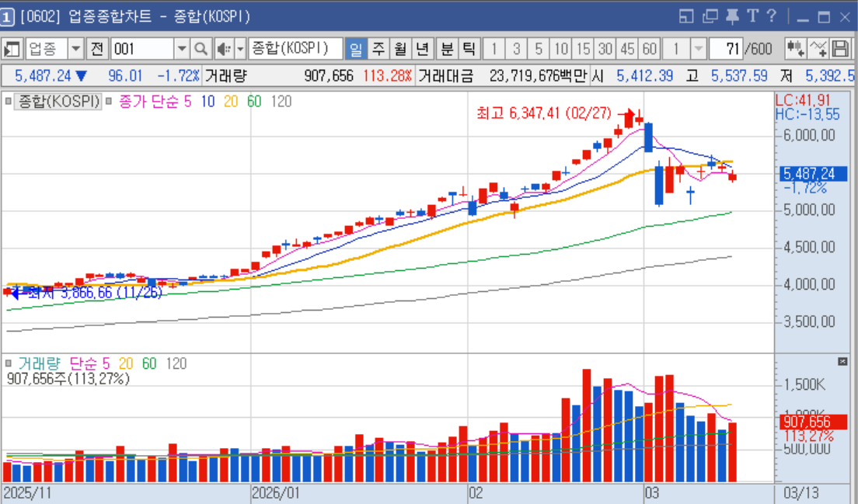This screenshot has width=858, height=504.
Task: Click the speaker sound icon in toolbar
Action: coord(221,49)
